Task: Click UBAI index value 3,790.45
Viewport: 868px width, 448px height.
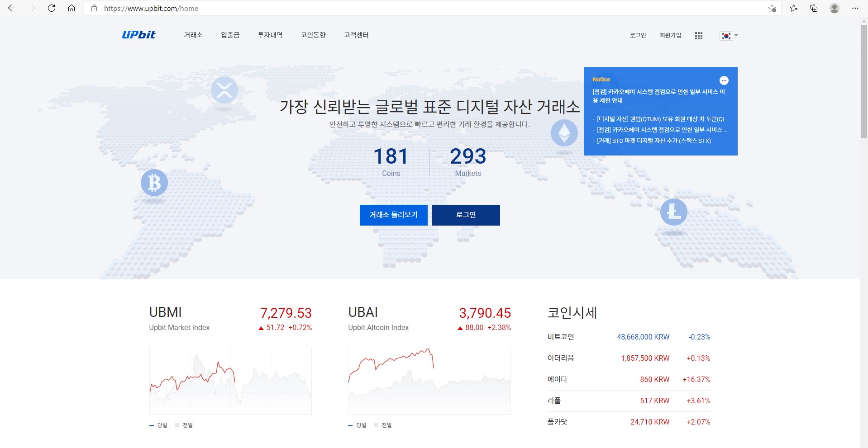Action: point(485,313)
